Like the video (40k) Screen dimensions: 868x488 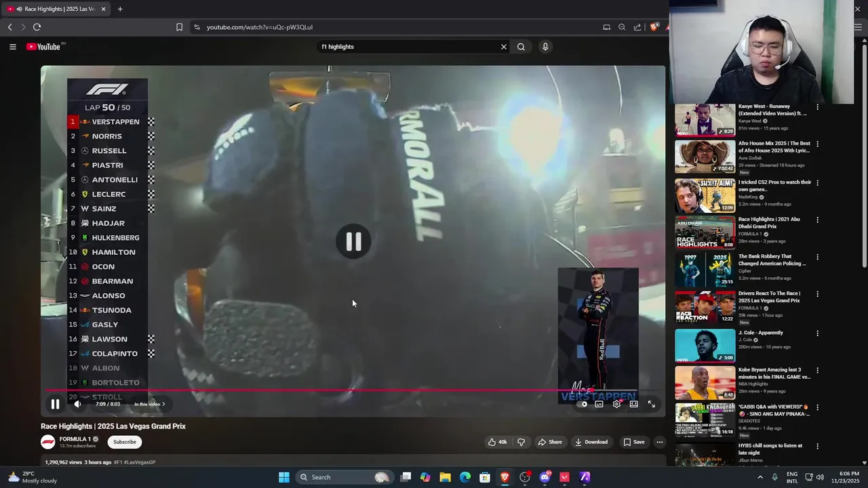point(497,442)
